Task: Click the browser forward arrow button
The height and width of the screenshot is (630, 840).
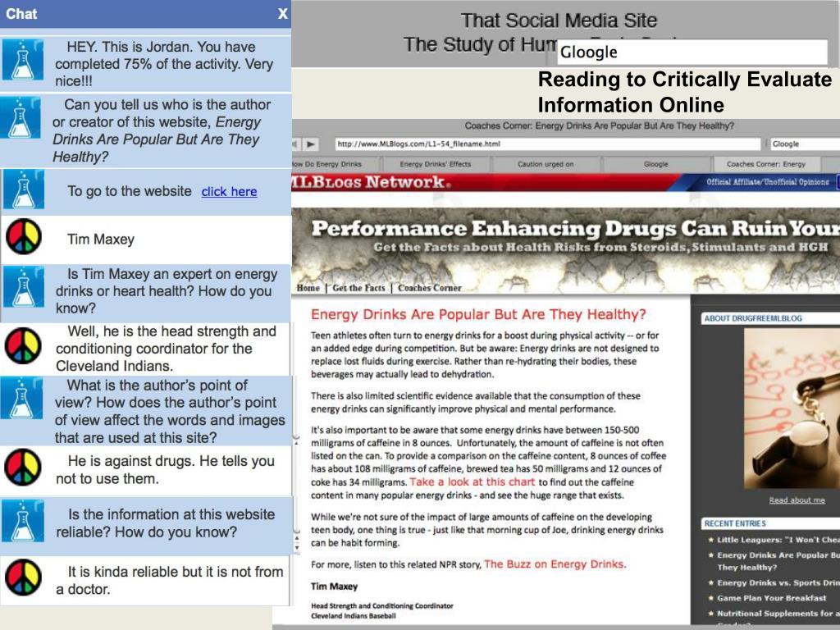Action: 311,144
